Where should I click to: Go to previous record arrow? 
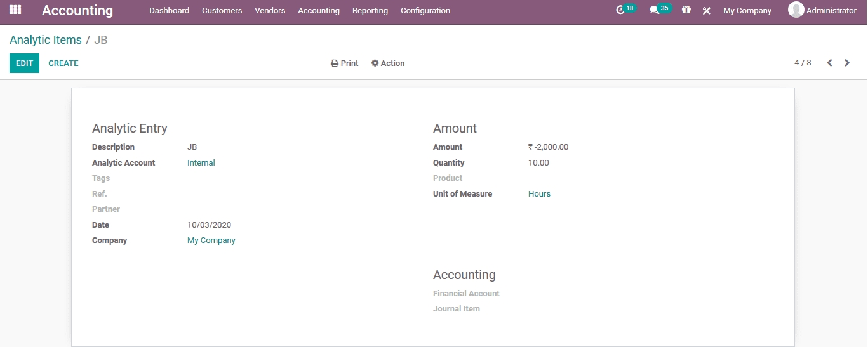[x=829, y=63]
